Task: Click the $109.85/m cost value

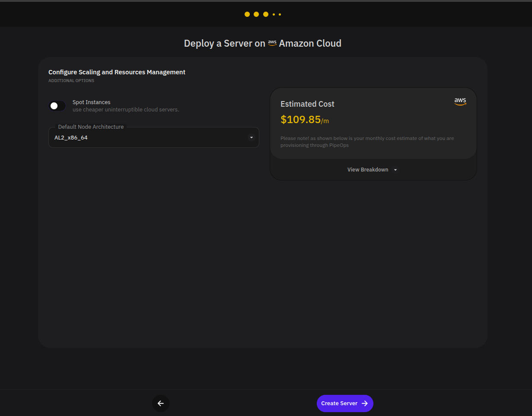Action: point(305,120)
